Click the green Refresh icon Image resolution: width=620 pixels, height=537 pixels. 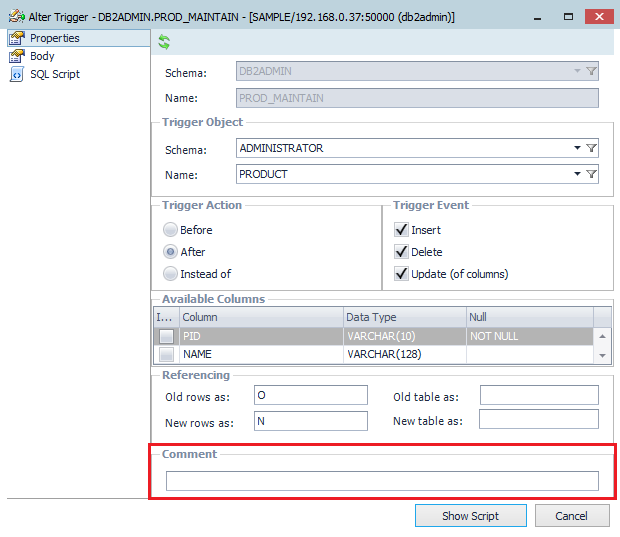click(x=164, y=42)
